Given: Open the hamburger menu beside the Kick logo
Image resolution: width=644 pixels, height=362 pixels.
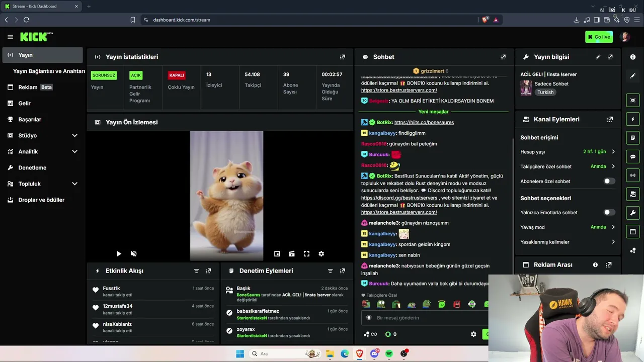Looking at the screenshot, I should [x=10, y=37].
